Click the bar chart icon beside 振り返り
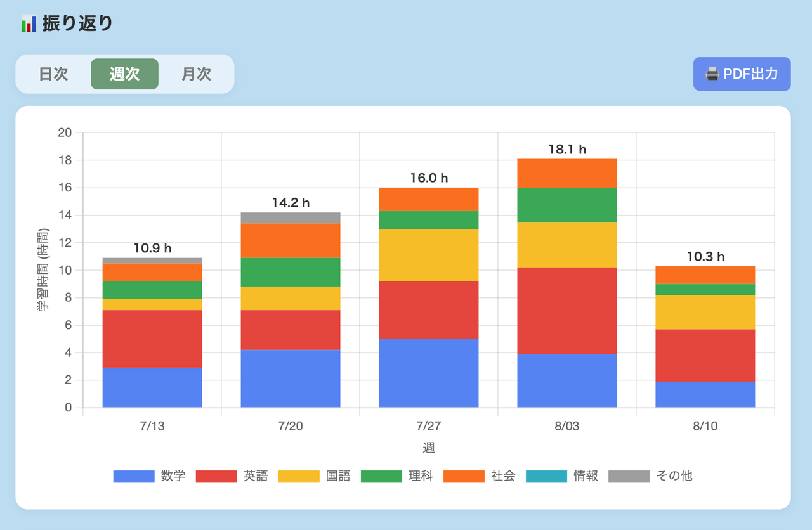 (29, 24)
